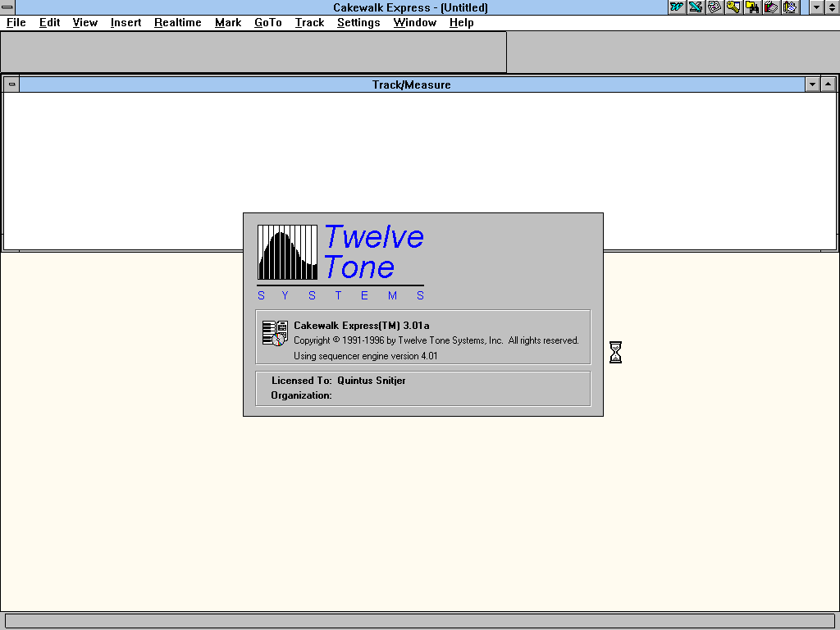Open the Track/Measure window control menu

coord(11,84)
